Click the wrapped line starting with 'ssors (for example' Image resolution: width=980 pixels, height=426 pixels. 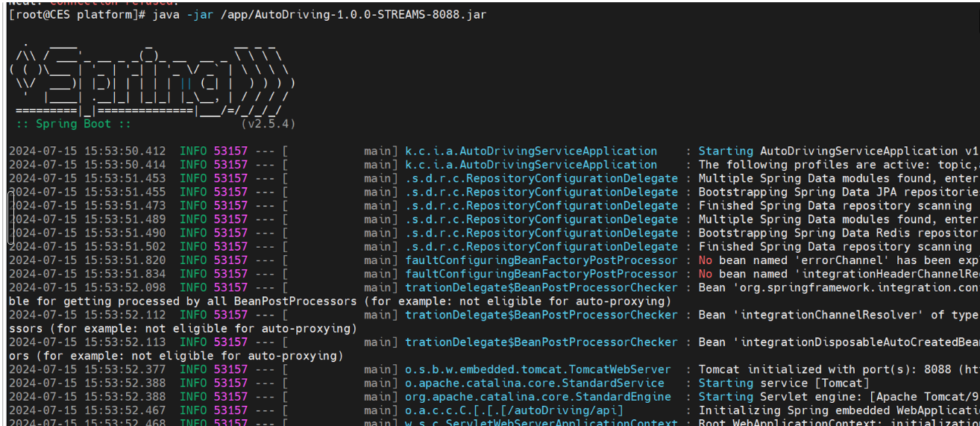point(183,328)
